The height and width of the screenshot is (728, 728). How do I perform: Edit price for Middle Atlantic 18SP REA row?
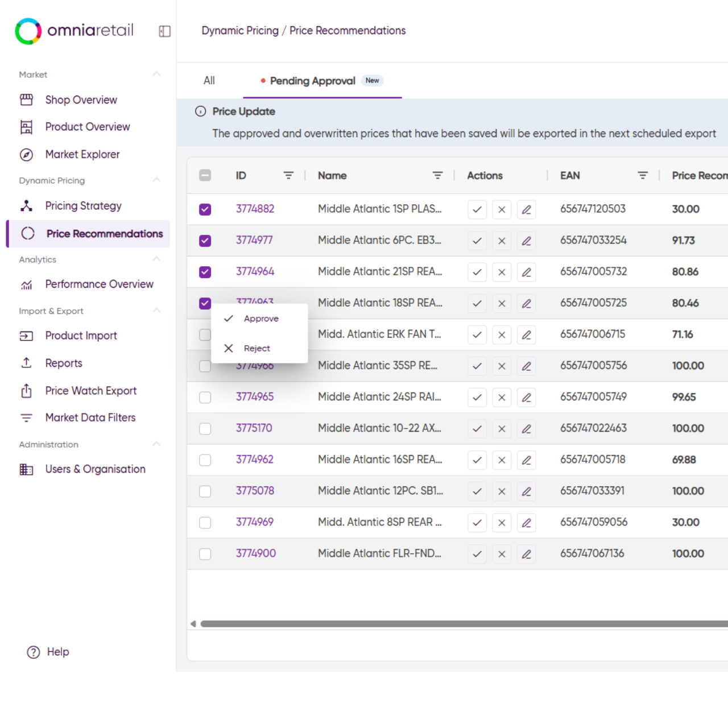[527, 303]
